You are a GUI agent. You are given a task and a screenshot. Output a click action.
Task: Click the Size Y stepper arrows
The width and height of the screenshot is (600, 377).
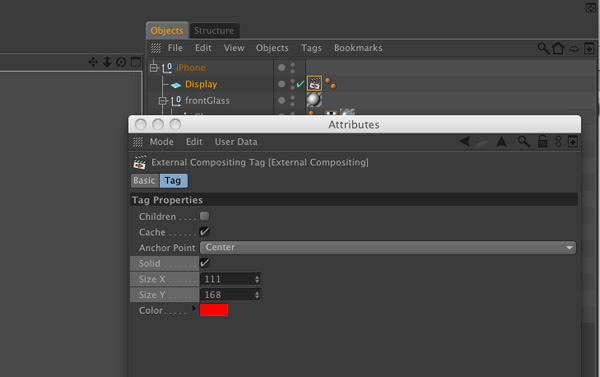[x=257, y=295]
